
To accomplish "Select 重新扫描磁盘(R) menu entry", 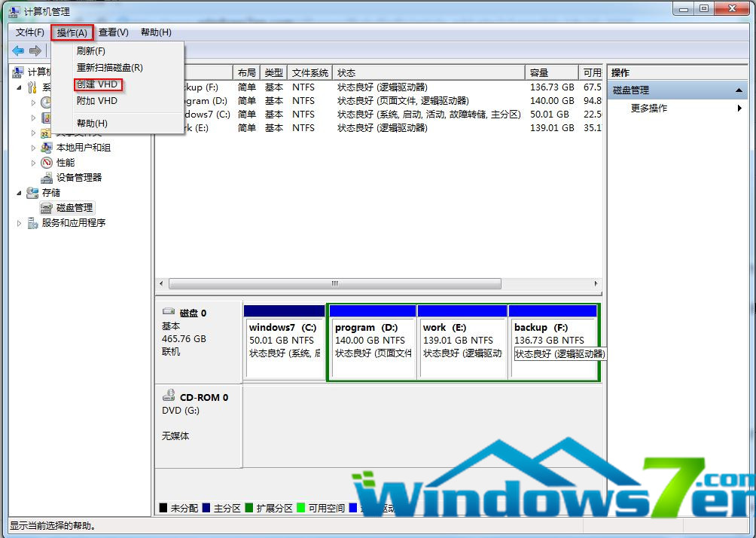I will coord(109,68).
